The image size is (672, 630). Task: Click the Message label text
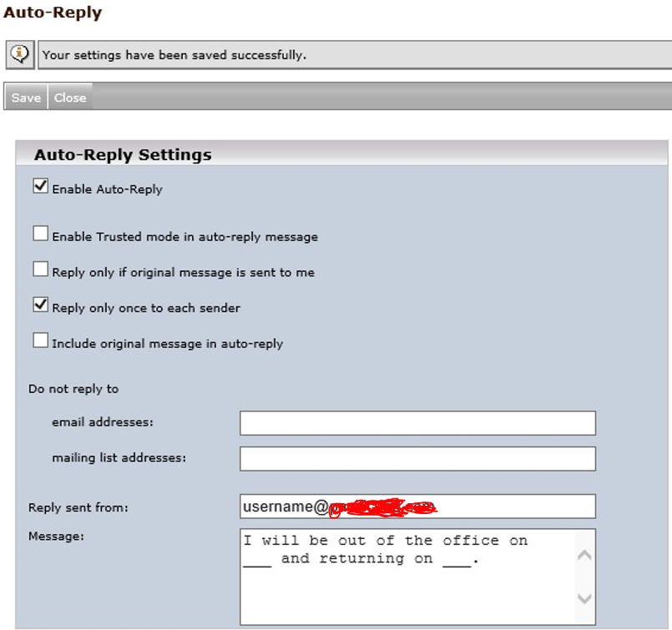(x=56, y=537)
